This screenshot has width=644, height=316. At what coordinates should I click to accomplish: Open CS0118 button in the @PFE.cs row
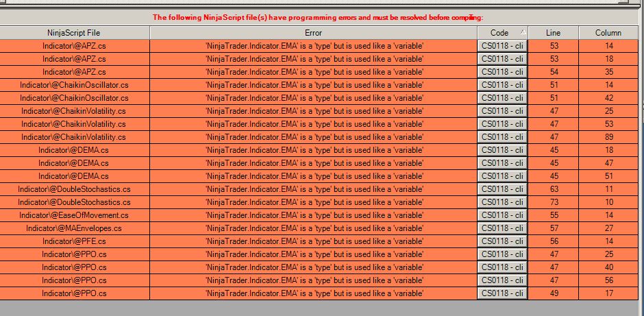(502, 241)
